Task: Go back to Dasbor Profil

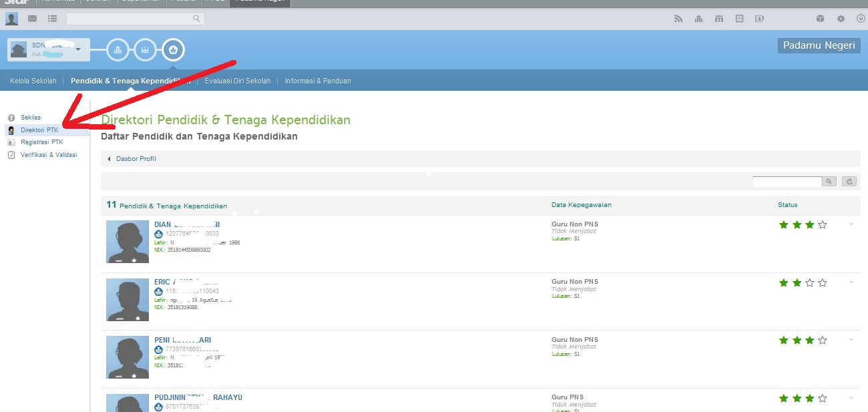Action: point(136,159)
